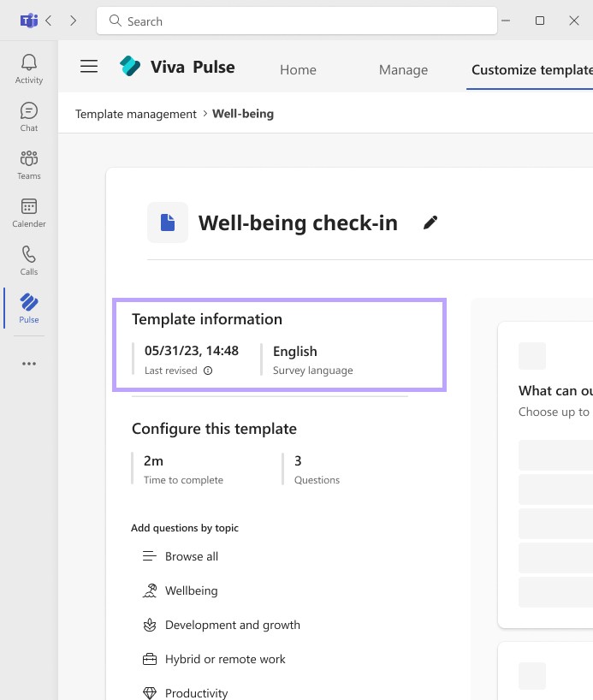593x700 pixels.
Task: Show more apps ellipsis in sidebar
Action: [x=29, y=364]
